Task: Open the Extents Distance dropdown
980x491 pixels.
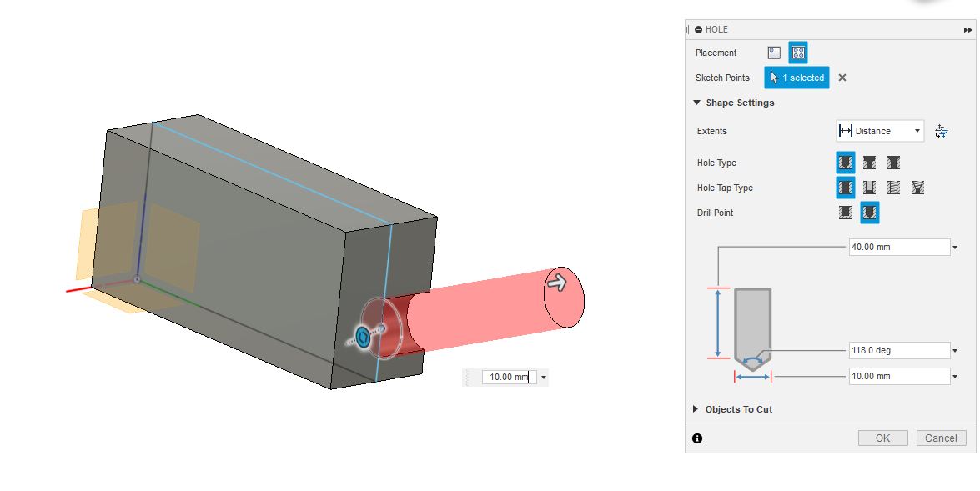Action: [x=880, y=131]
